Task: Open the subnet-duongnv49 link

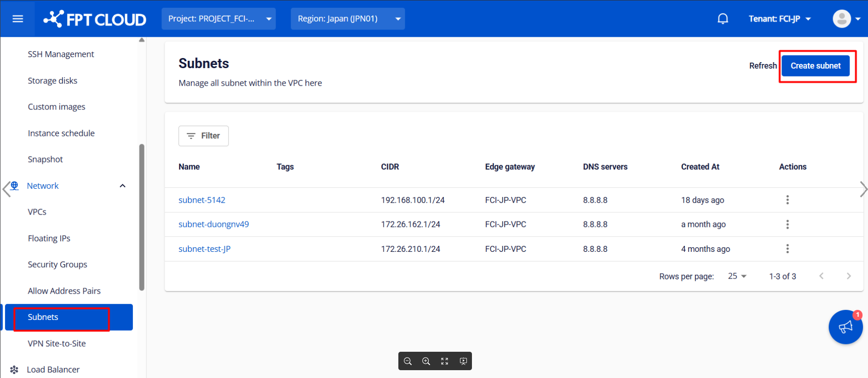Action: 213,224
